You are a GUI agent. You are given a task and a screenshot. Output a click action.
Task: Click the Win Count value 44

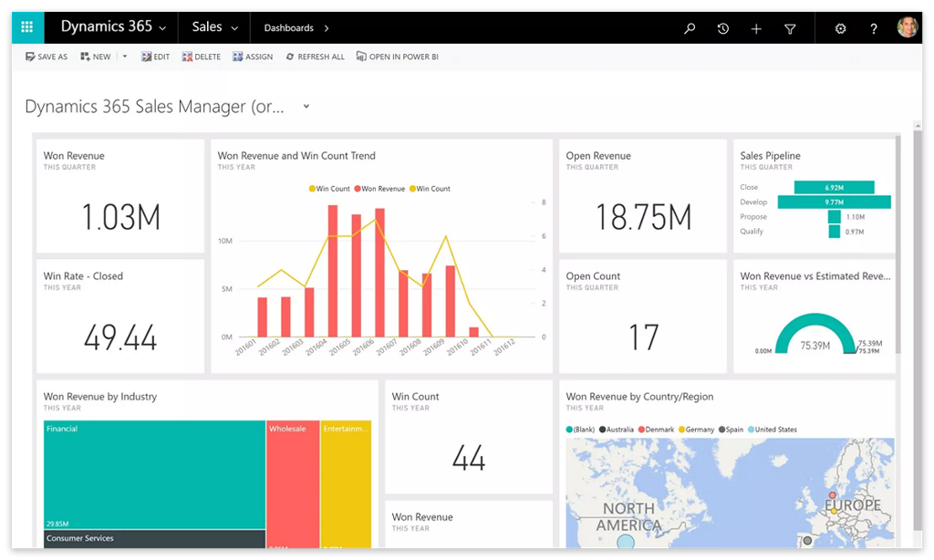pos(469,458)
